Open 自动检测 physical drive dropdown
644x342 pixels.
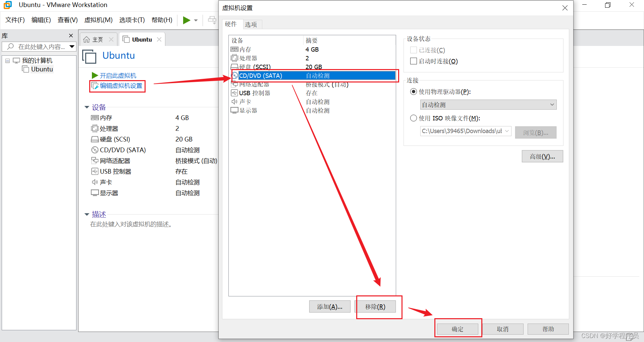(x=488, y=105)
